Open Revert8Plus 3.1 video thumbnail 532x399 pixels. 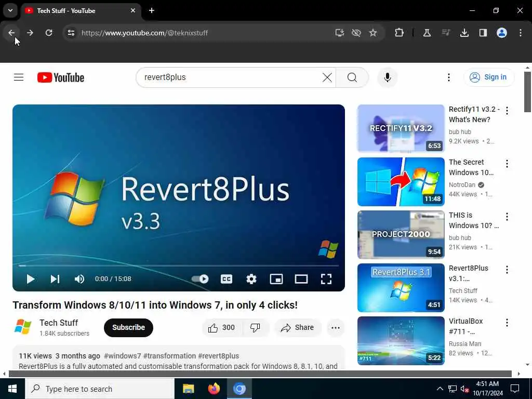401,287
